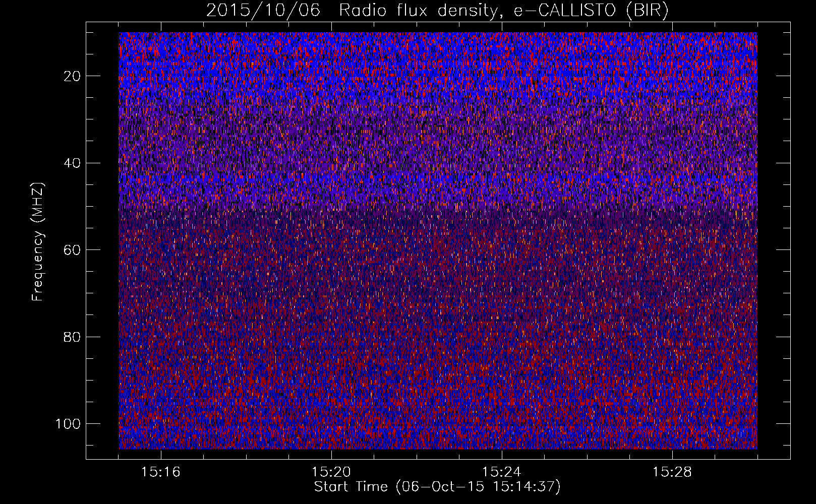Click the 15:16 time tick label
Screen dimensions: 816x504
161,472
